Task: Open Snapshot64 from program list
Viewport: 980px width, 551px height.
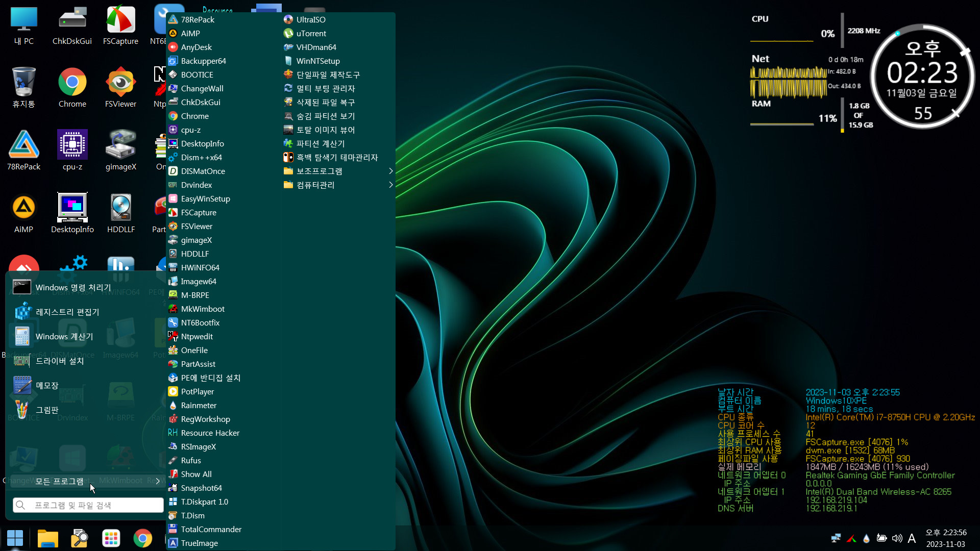Action: (223, 488)
